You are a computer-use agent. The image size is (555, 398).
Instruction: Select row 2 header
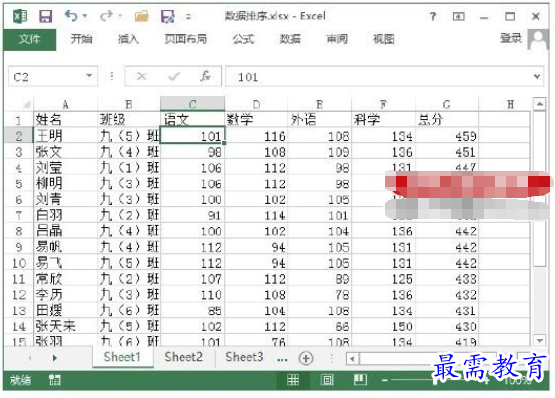pyautogui.click(x=19, y=136)
